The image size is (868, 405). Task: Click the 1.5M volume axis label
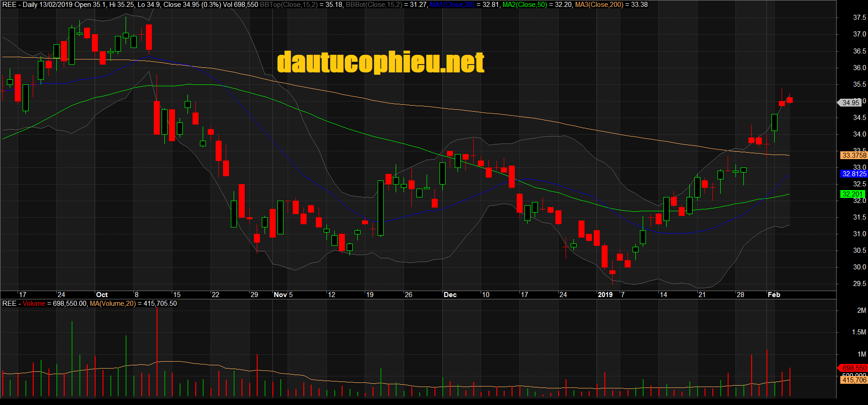click(x=859, y=332)
